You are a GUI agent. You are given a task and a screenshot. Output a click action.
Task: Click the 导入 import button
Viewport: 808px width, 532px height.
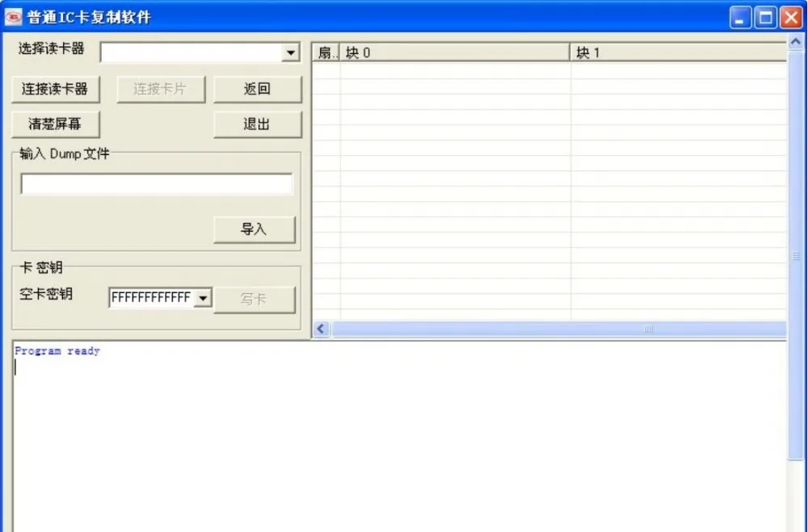coord(255,229)
